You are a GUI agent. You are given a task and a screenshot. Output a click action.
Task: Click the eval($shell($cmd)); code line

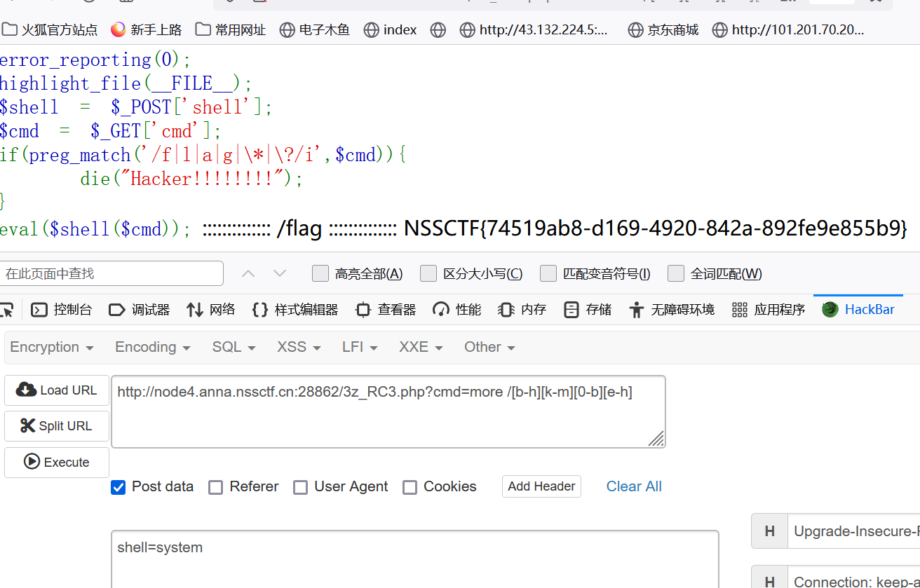[95, 228]
